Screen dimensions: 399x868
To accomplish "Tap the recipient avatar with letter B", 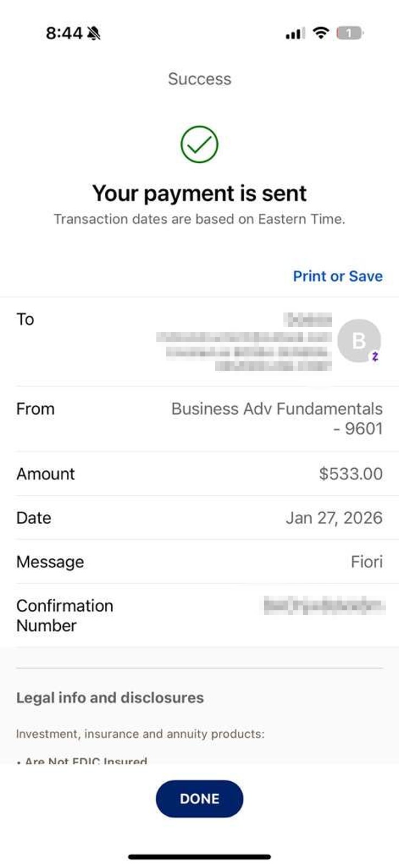I will point(358,340).
